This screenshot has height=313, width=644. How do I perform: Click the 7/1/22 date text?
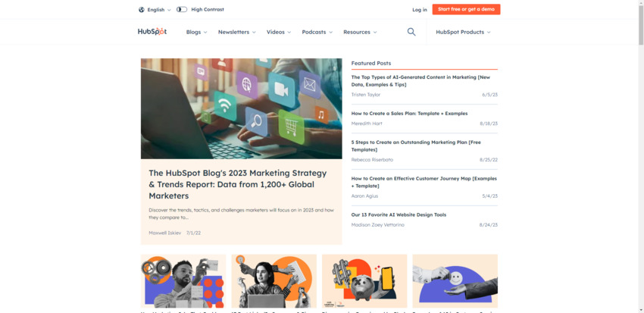click(x=193, y=233)
